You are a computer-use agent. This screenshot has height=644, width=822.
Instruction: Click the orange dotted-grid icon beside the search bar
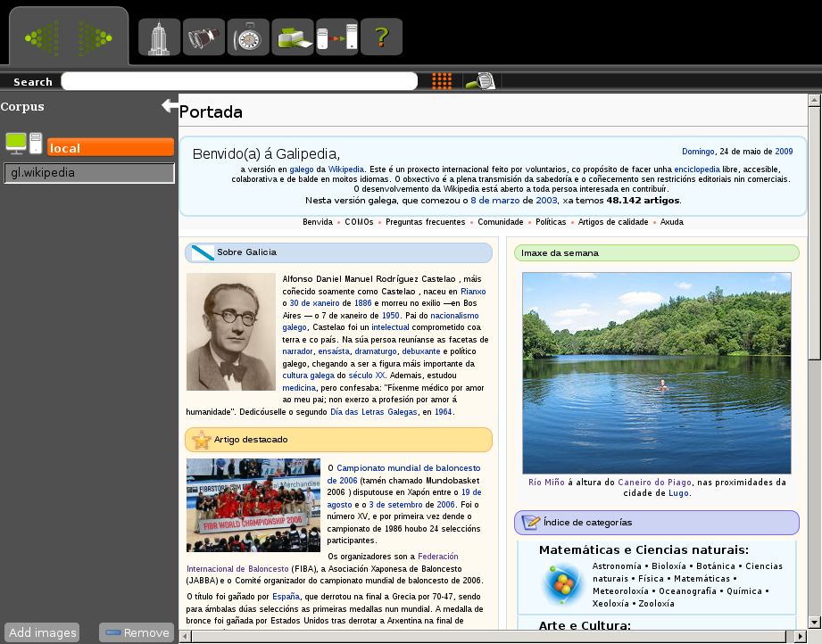[x=441, y=81]
